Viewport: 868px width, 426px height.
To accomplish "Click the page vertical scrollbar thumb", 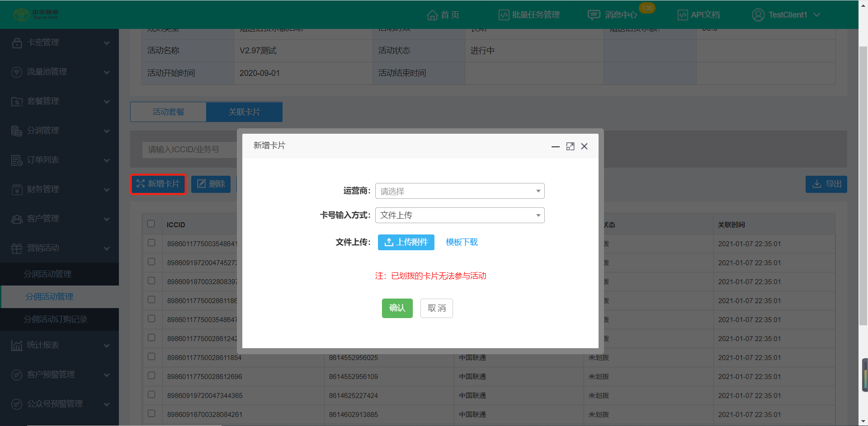I will click(863, 185).
